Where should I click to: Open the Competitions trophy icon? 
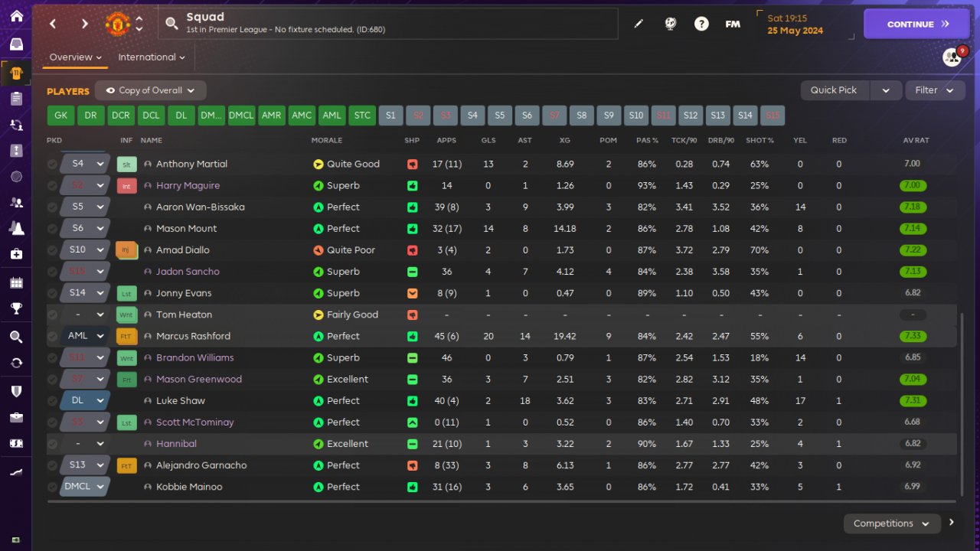[x=16, y=308]
